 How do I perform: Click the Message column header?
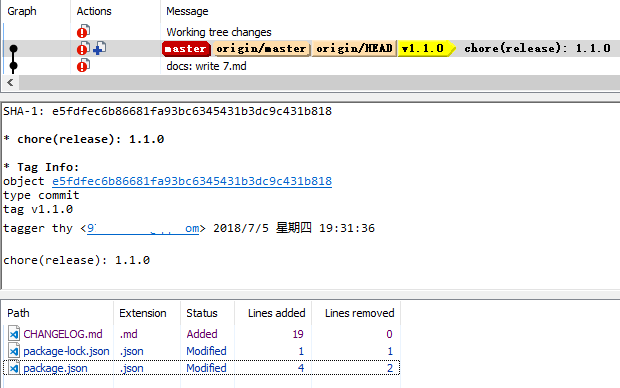point(187,11)
